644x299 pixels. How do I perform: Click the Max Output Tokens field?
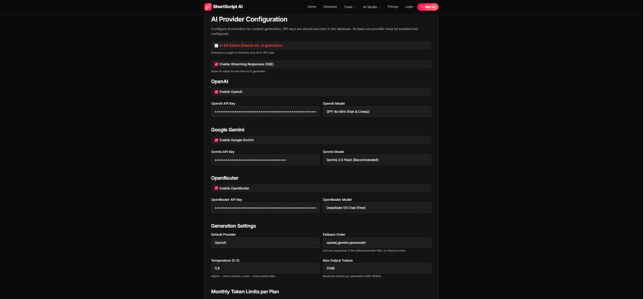point(377,269)
